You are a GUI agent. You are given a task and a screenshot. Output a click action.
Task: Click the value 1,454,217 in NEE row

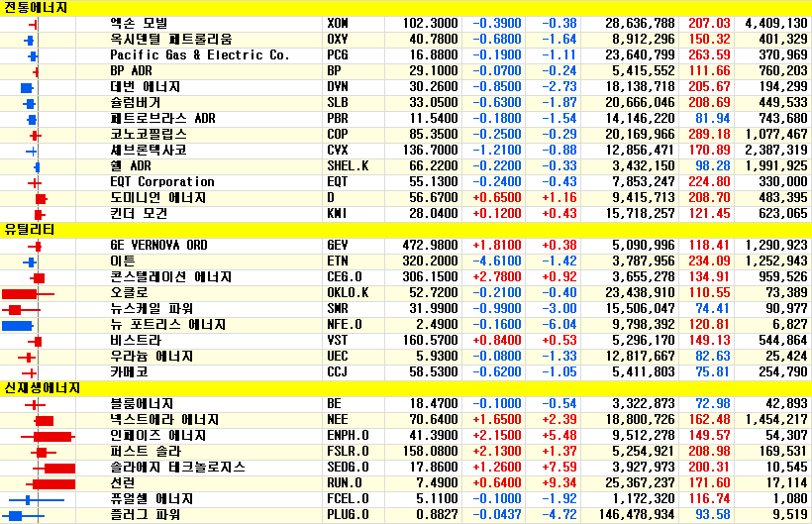[x=776, y=419]
